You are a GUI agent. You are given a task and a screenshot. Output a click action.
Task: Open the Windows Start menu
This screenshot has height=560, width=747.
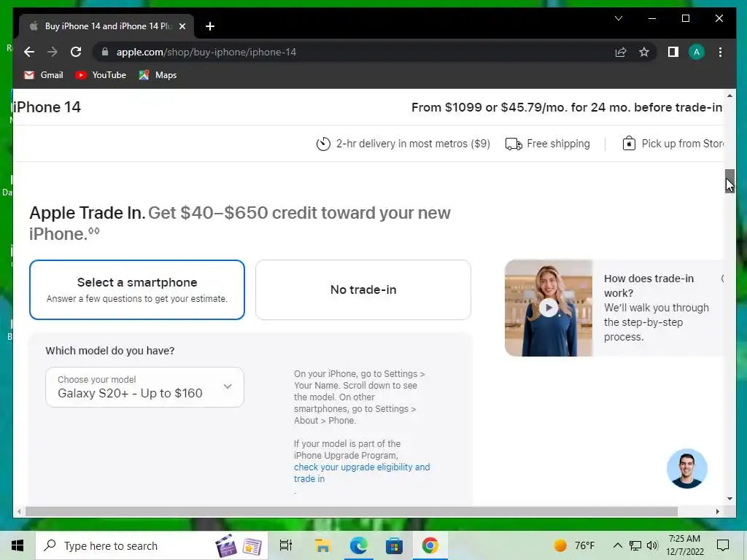18,545
